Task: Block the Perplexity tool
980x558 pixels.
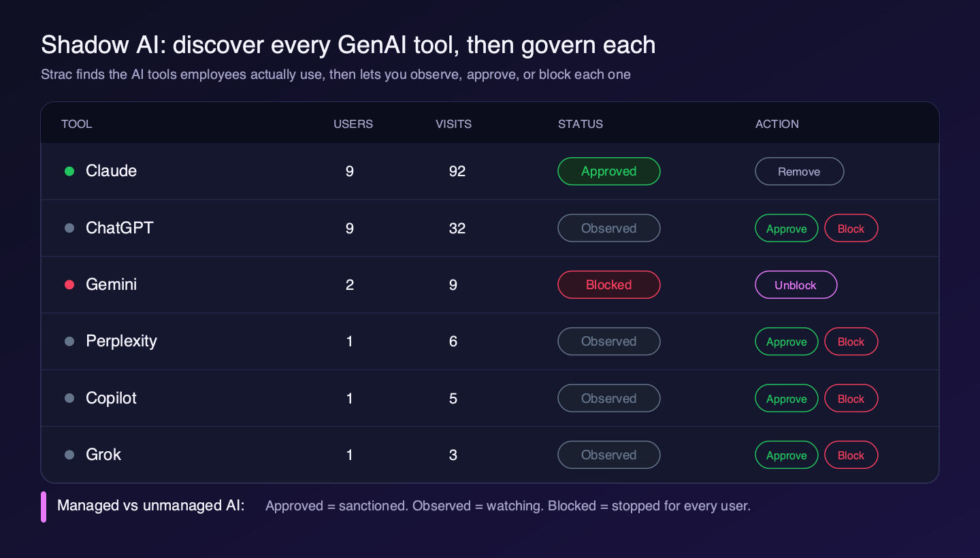Action: pos(851,342)
